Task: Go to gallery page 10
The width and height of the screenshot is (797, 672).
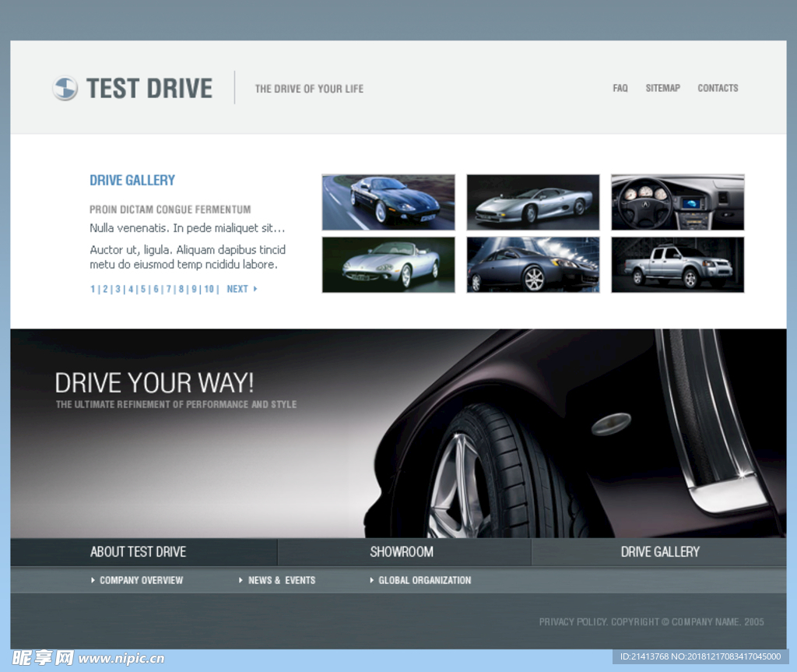Action: [x=209, y=289]
